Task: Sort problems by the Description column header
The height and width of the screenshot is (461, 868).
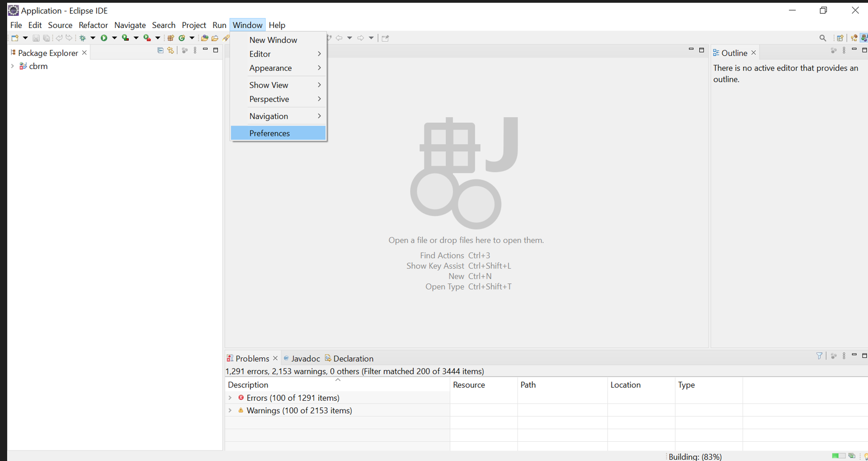Action: (337, 385)
